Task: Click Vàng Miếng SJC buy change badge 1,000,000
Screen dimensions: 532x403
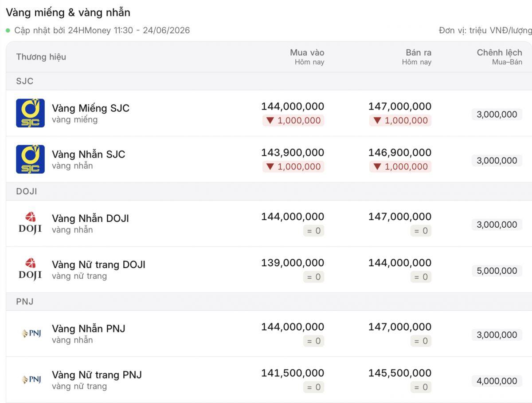Action: 293,120
